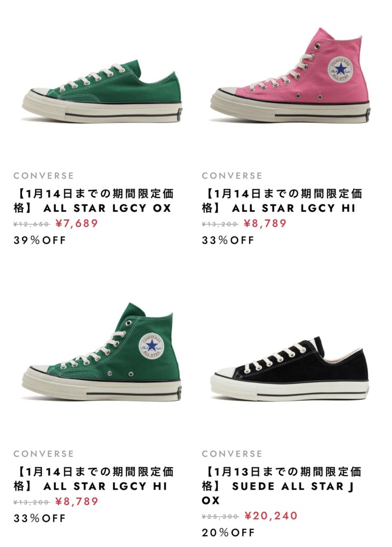Click pink shoe's ALL STAR LGCY HI title
The image size is (392, 547).
pos(282,200)
